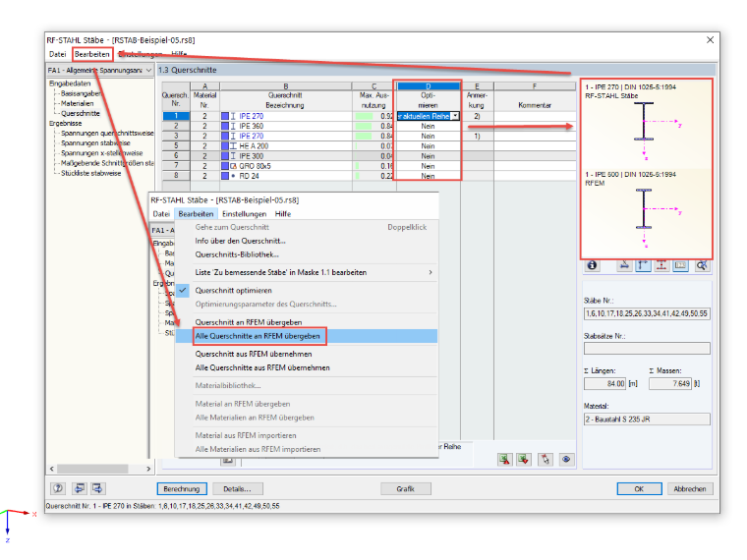
Task: Choose 'Info über den Querschnitt...' entry
Action: coord(240,241)
